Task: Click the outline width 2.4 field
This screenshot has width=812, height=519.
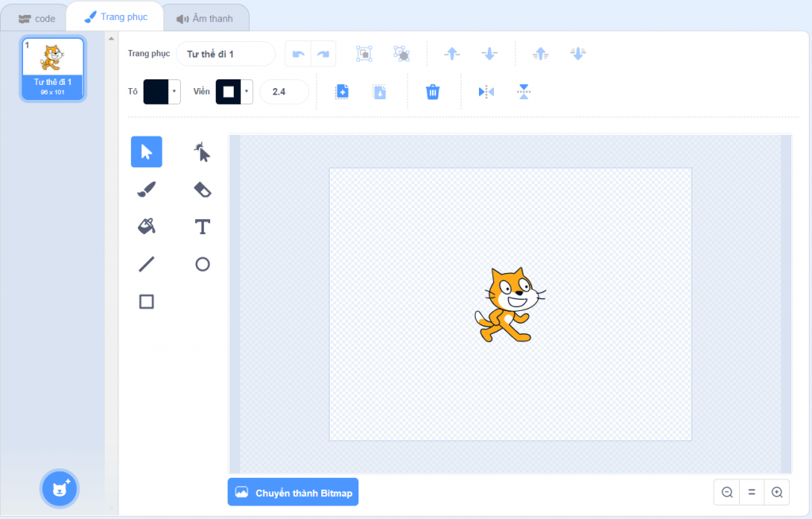Action: (285, 92)
